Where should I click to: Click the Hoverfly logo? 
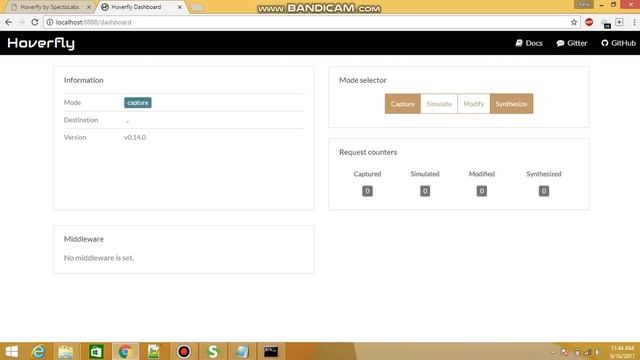click(x=41, y=43)
